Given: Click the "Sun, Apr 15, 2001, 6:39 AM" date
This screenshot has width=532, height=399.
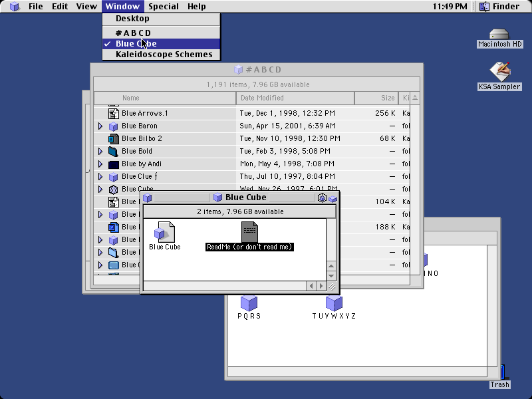Looking at the screenshot, I should pyautogui.click(x=288, y=126).
